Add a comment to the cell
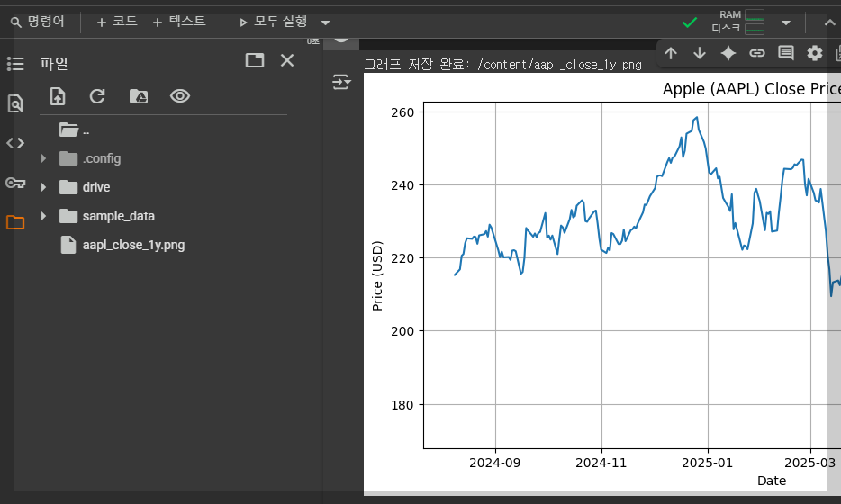 click(x=786, y=53)
